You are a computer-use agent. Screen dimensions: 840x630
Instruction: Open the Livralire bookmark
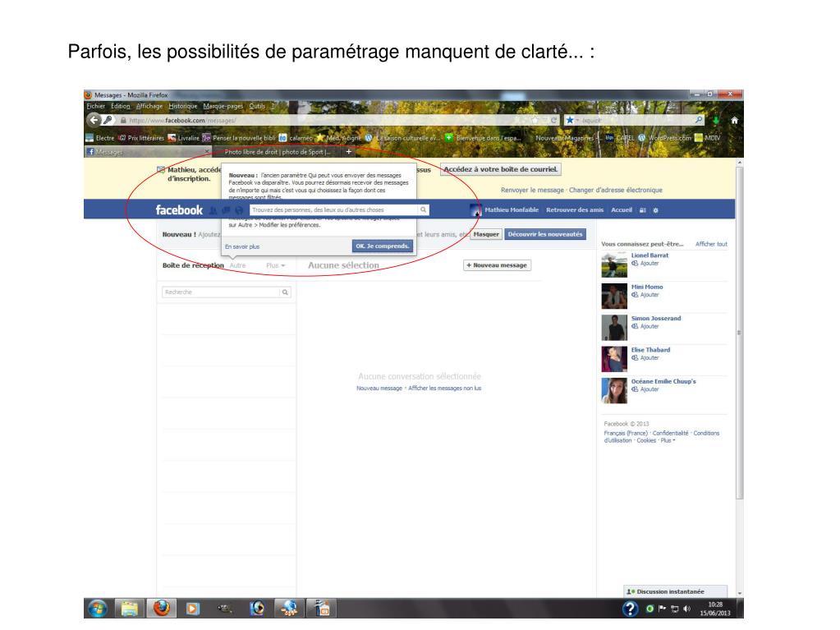(183, 138)
